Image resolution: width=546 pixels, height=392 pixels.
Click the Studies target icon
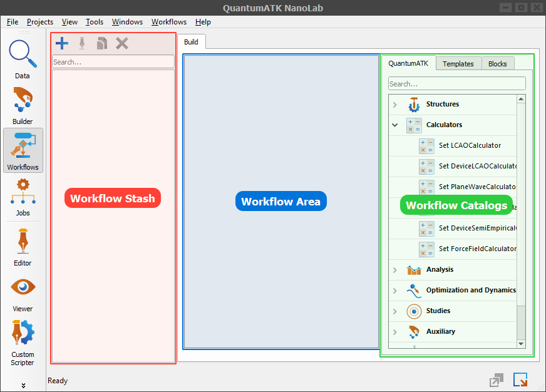414,311
